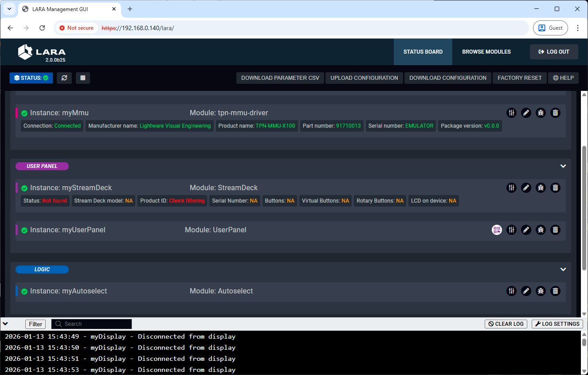Toggle the green status indicator of myAutoselect
The image size is (588, 375).
(x=24, y=291)
